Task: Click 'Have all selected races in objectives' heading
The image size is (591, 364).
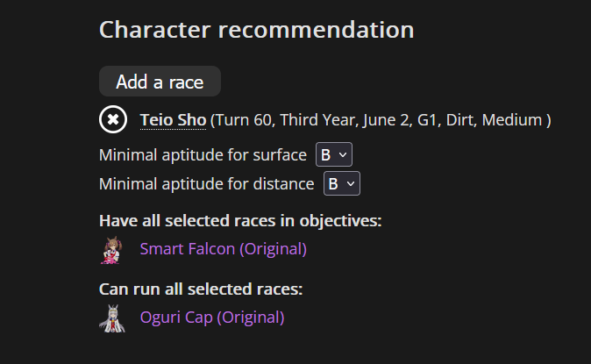Action: click(239, 220)
